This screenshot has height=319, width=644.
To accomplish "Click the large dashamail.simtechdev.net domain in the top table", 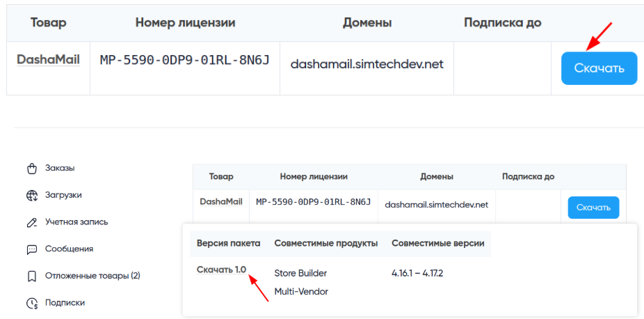I will (x=367, y=65).
